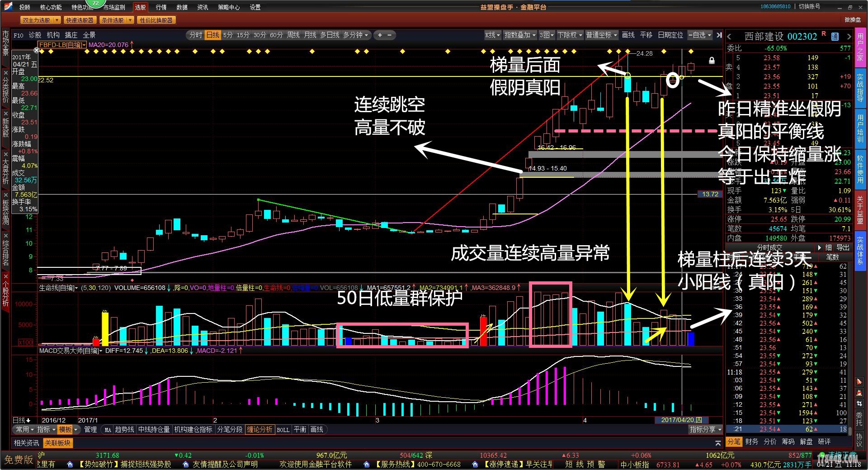Click home icon before 势如破竹 ticker
The height and width of the screenshot is (470, 868).
point(70,464)
